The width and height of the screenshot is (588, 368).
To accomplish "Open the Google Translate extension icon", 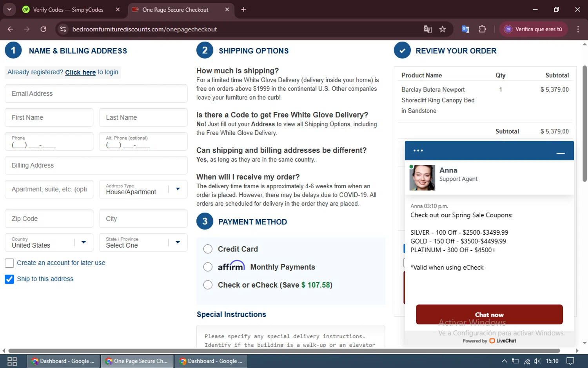I will [465, 29].
